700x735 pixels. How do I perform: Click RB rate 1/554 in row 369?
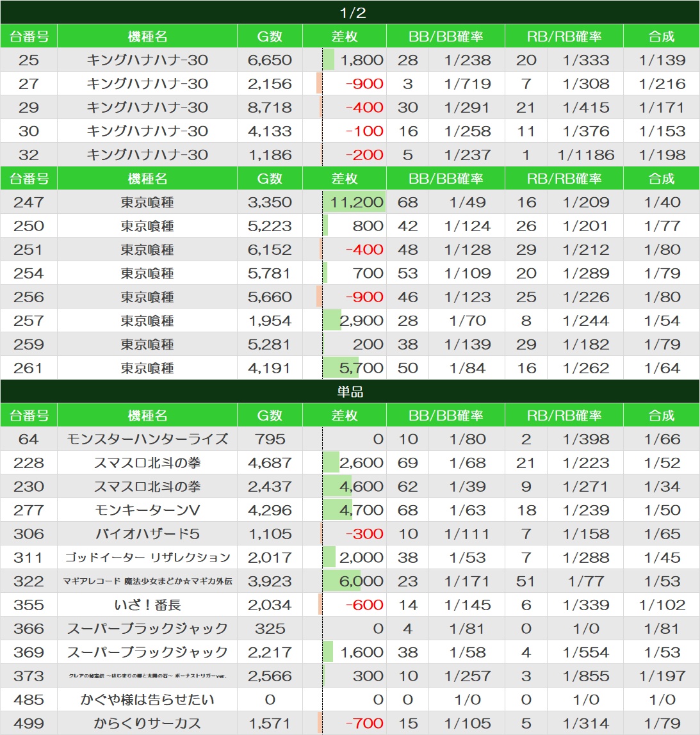coord(585,652)
